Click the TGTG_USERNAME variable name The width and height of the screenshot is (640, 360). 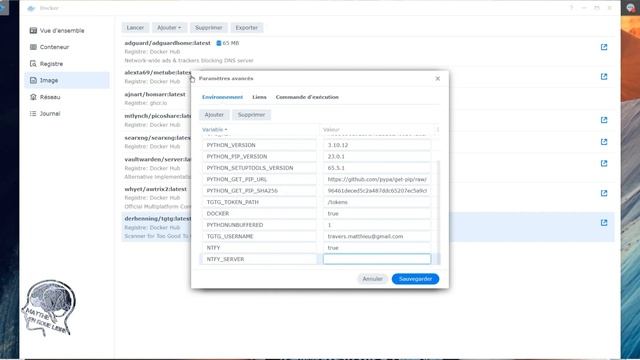pos(259,236)
